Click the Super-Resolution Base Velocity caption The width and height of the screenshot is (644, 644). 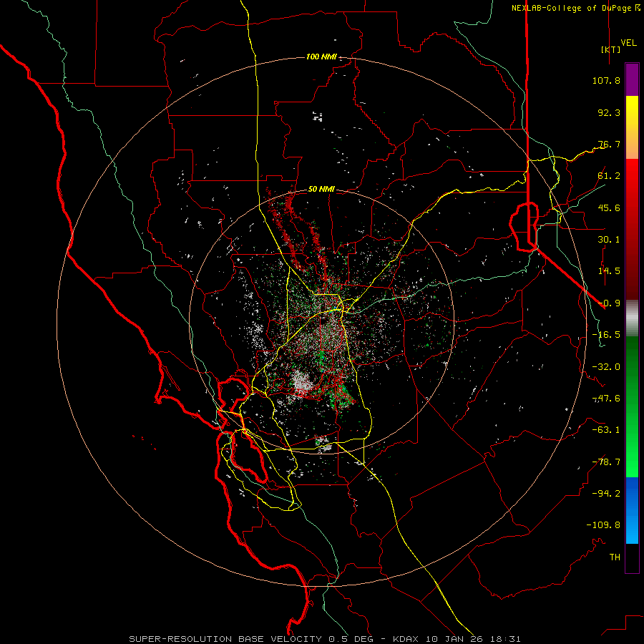[325, 639]
